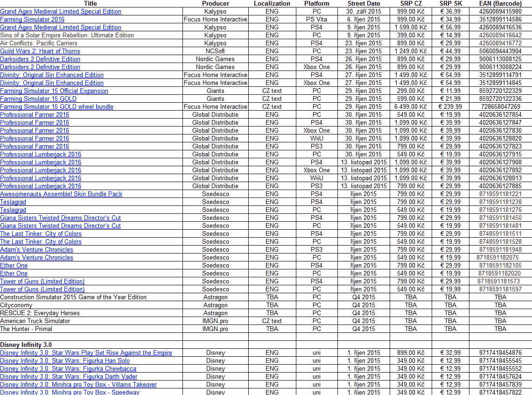The image size is (532, 395).
Task: Open the Figurka Darth Vader link
Action: (x=69, y=377)
